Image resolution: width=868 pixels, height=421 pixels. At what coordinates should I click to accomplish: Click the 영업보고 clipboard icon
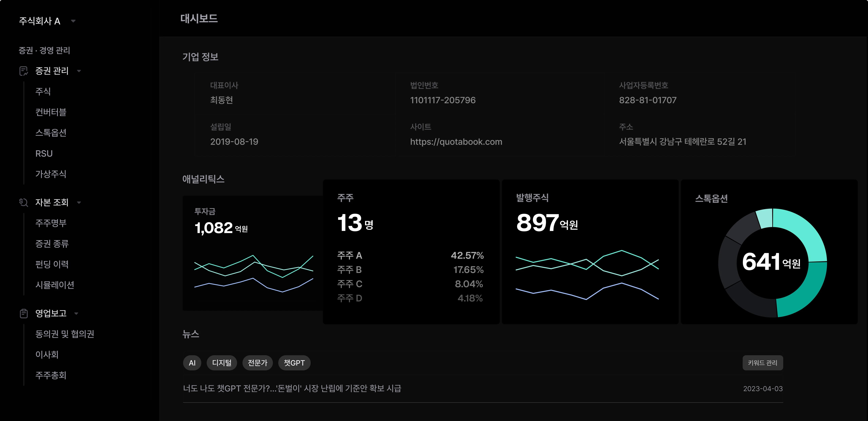(23, 313)
